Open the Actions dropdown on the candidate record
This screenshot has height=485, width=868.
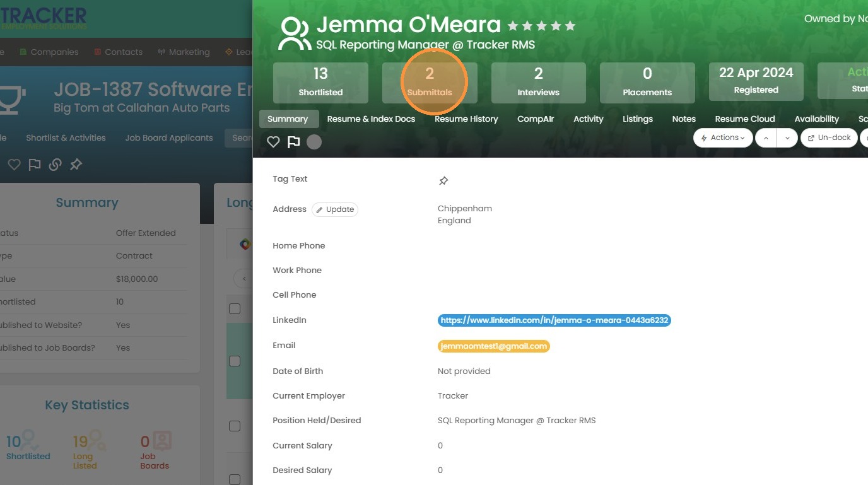[723, 137]
